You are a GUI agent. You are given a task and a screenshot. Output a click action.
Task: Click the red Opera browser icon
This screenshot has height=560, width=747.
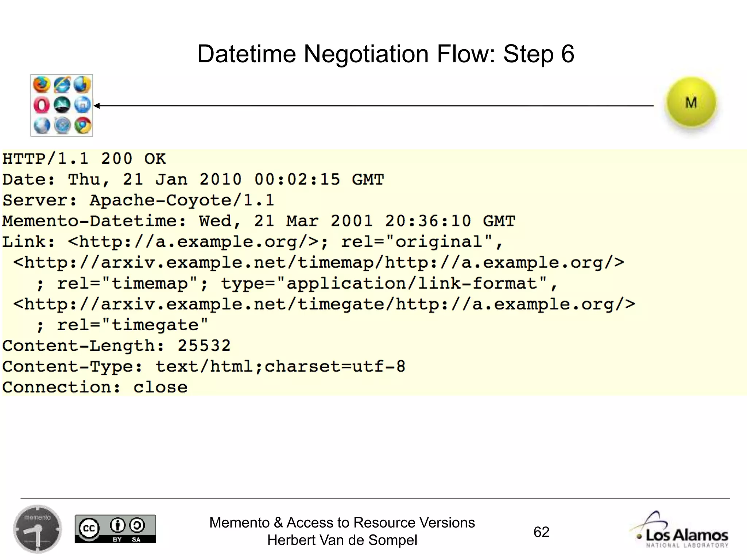coord(42,105)
